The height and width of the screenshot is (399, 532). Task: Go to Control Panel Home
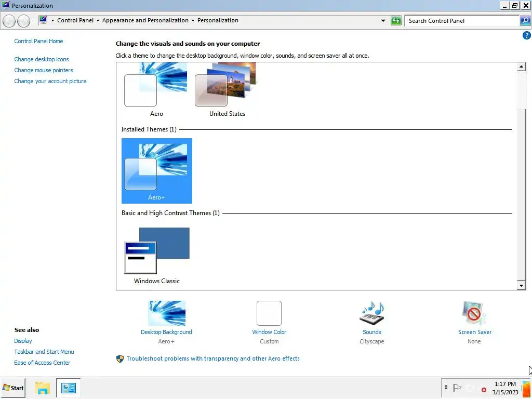pyautogui.click(x=38, y=41)
